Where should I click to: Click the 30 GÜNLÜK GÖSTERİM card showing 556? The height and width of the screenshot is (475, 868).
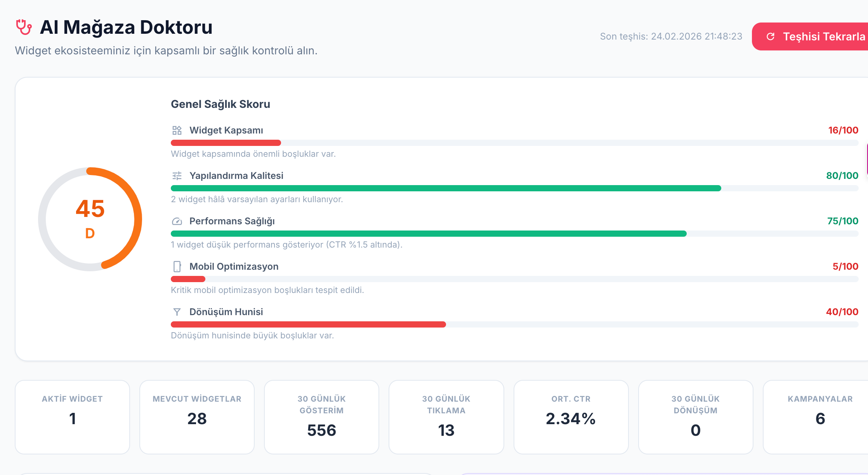(x=321, y=417)
